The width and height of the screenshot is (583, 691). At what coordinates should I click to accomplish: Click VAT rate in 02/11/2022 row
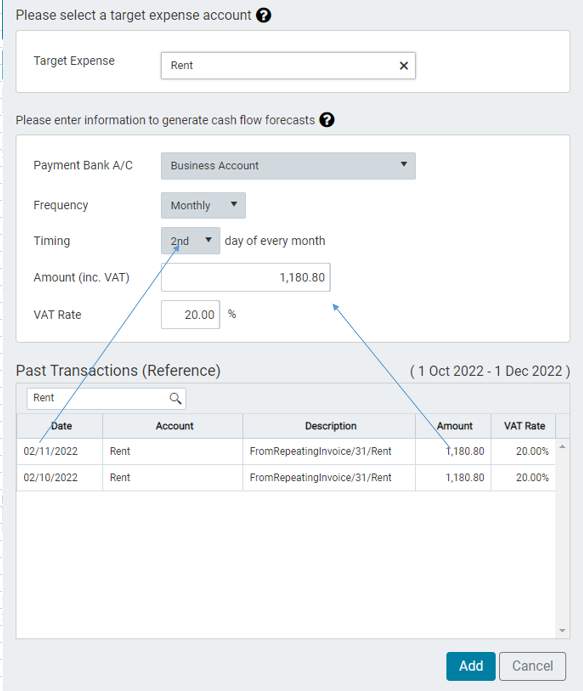coord(524,451)
